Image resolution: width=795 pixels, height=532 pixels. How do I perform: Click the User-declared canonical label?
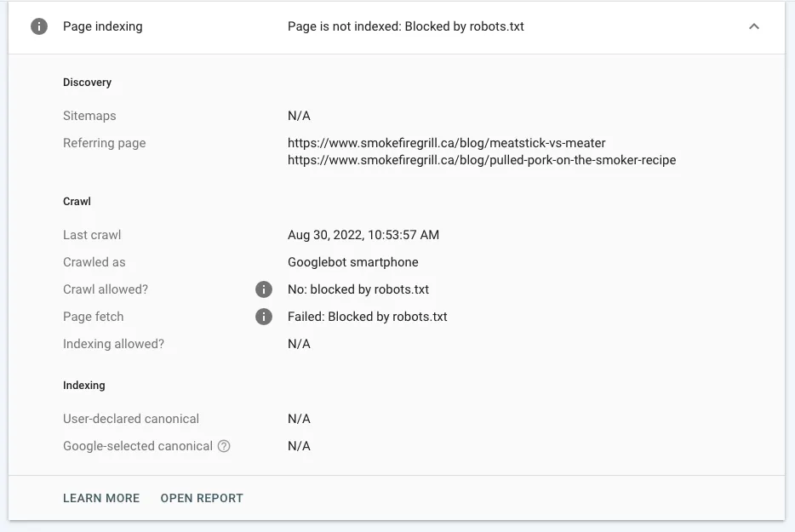coord(131,419)
